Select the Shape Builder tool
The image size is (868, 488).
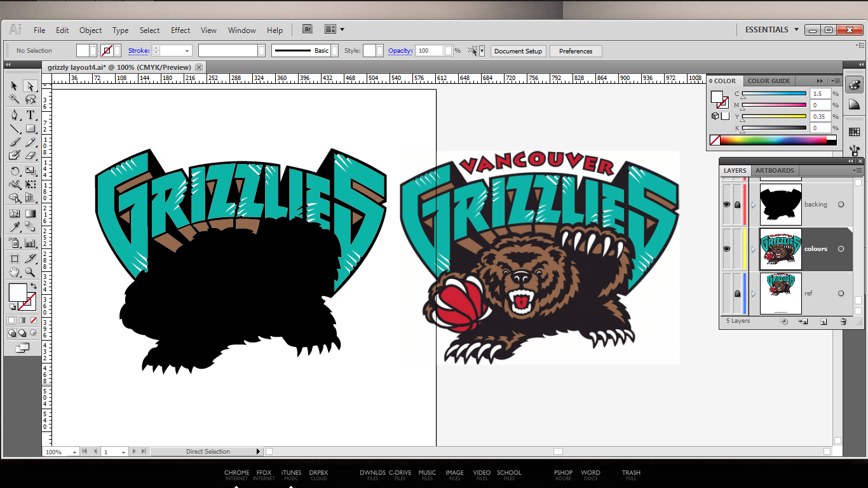(x=14, y=197)
